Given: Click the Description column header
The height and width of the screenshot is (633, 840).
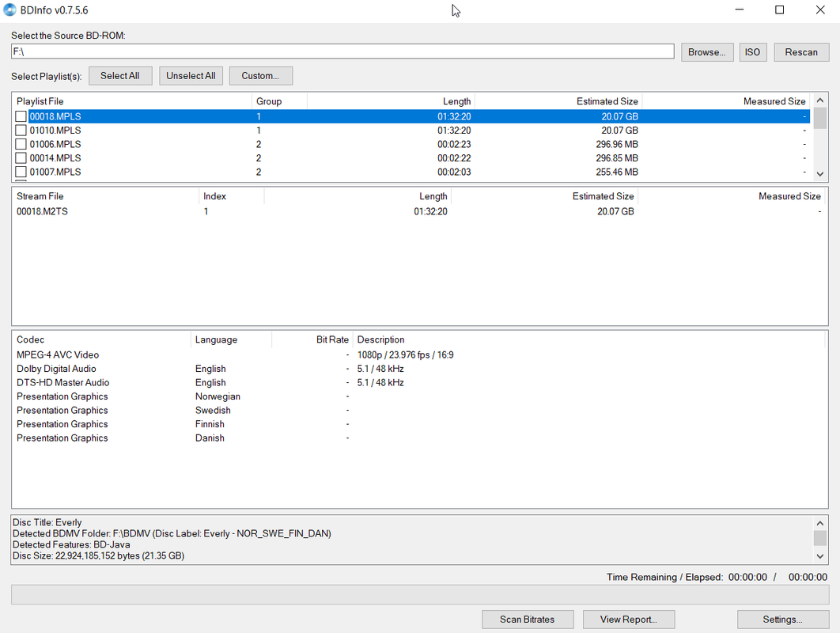Looking at the screenshot, I should click(x=588, y=339).
